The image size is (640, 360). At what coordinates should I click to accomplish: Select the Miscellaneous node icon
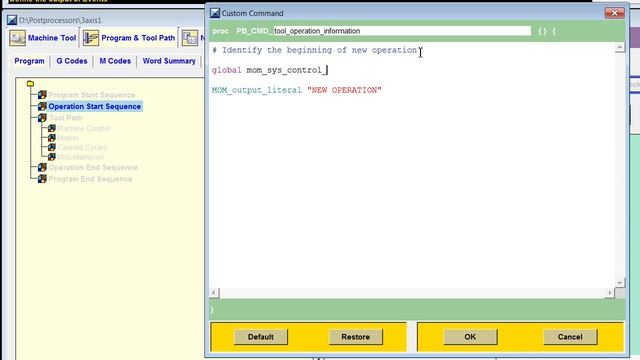52,156
